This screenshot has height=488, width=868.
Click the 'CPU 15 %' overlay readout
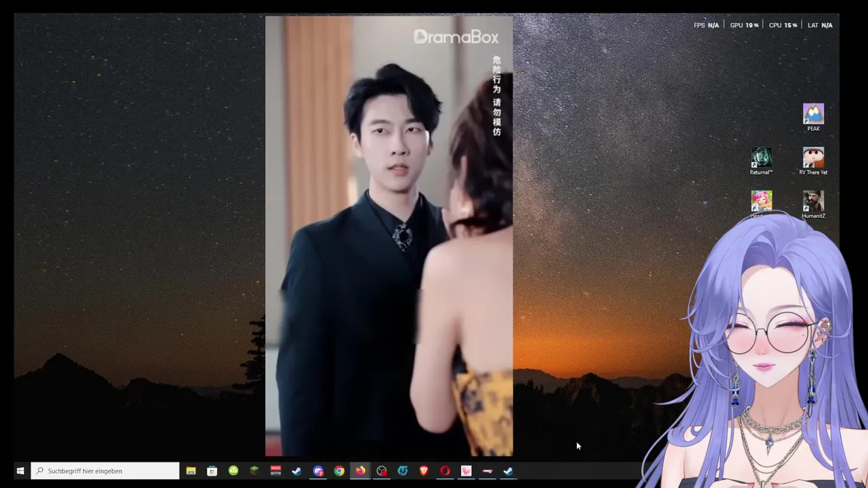[783, 25]
